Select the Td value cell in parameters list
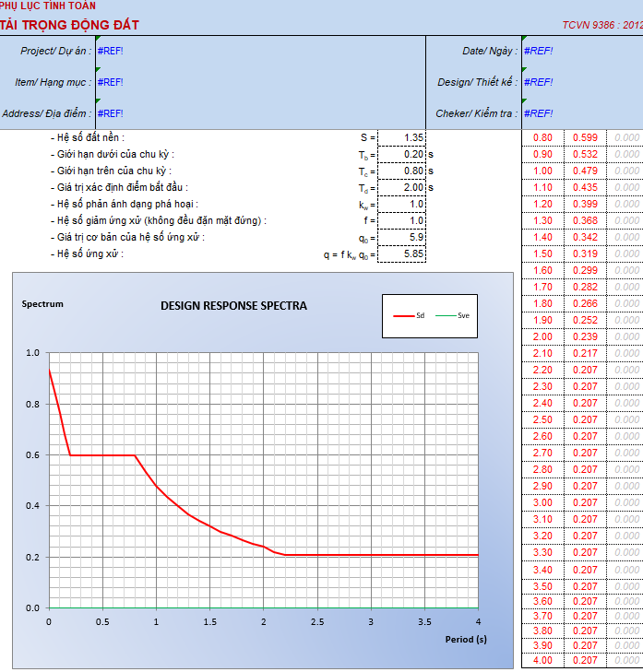Screen dimensions: 643x672 click(401, 188)
